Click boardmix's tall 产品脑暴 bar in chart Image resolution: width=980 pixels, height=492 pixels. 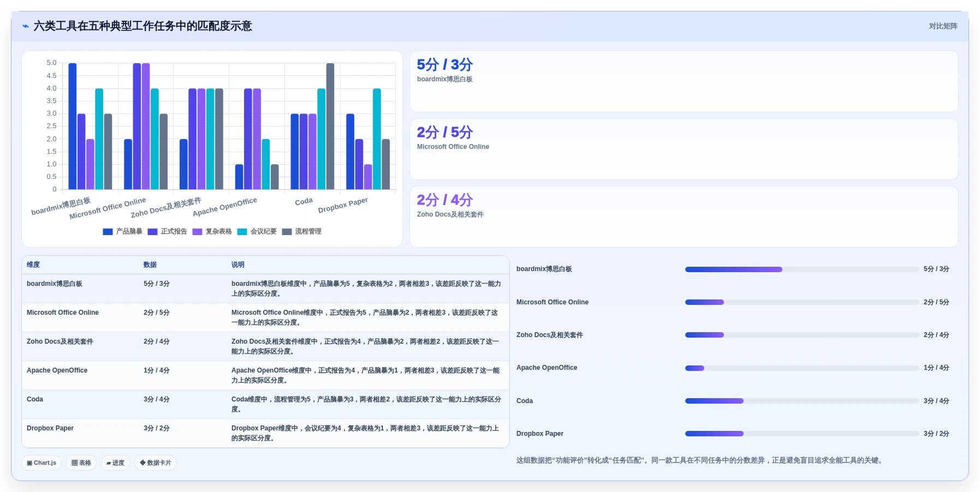click(x=73, y=126)
